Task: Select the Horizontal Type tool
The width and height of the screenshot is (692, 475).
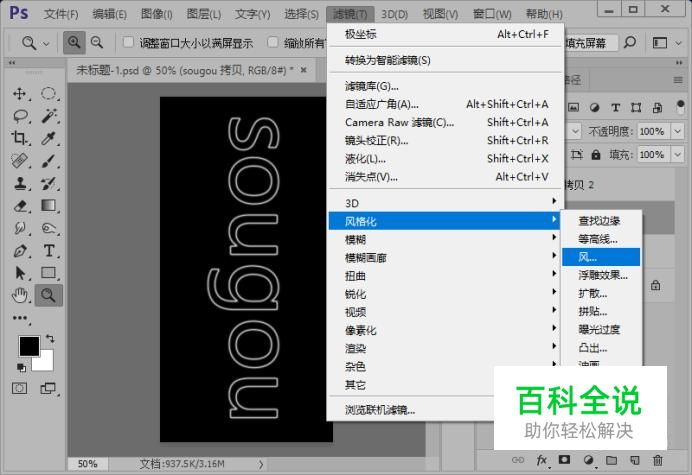Action: point(49,251)
